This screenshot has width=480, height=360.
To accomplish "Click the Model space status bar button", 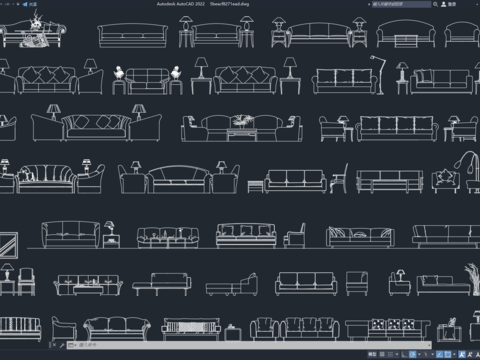I will pos(372,354).
